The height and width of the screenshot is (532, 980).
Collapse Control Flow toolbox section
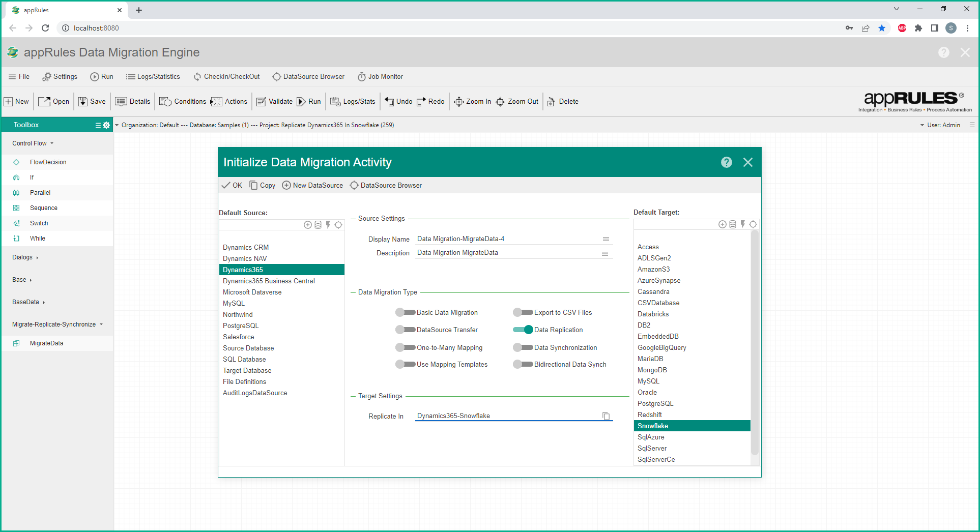(33, 143)
